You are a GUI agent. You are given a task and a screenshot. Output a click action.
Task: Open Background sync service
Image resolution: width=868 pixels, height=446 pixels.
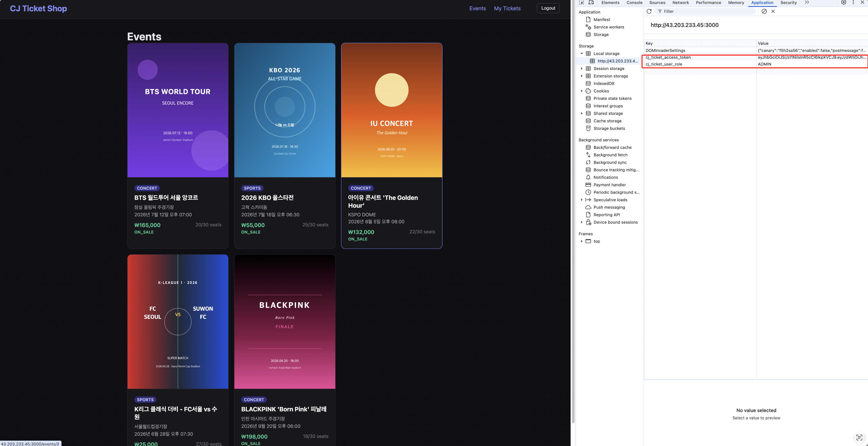[610, 163]
